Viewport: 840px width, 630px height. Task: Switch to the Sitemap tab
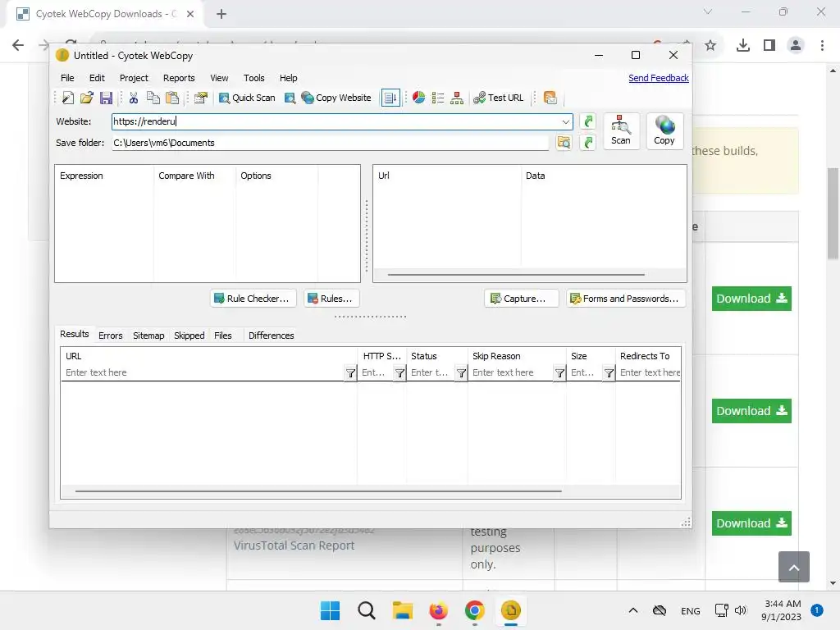148,336
